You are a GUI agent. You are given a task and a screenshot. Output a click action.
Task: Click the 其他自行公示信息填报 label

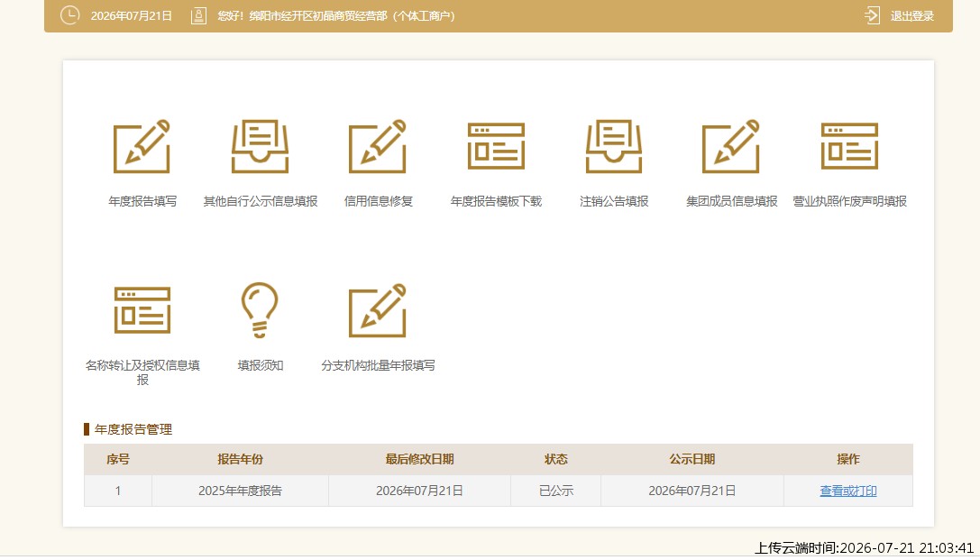[x=261, y=201]
